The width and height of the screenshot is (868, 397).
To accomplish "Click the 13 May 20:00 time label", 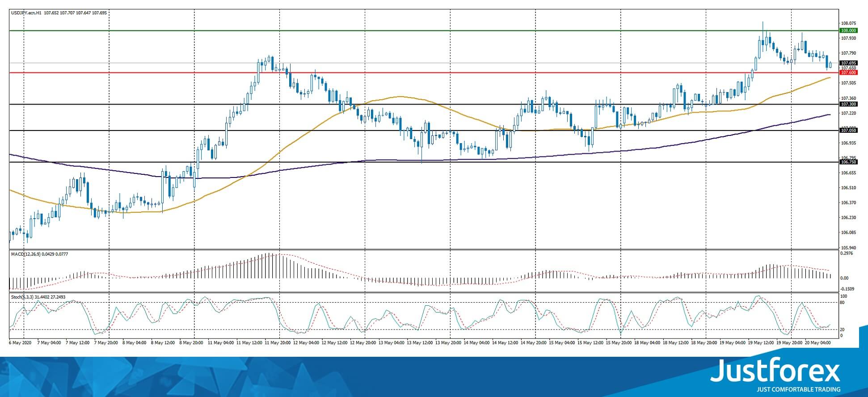I will [449, 343].
